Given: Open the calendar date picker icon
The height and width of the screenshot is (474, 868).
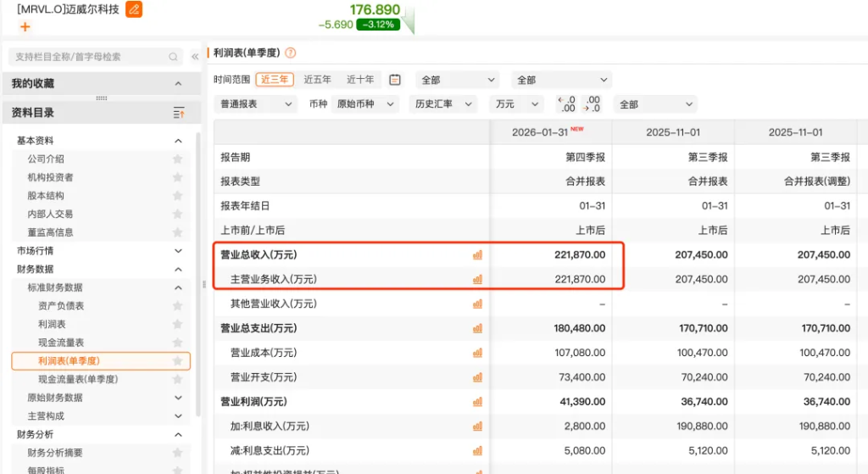Looking at the screenshot, I should click(x=395, y=80).
